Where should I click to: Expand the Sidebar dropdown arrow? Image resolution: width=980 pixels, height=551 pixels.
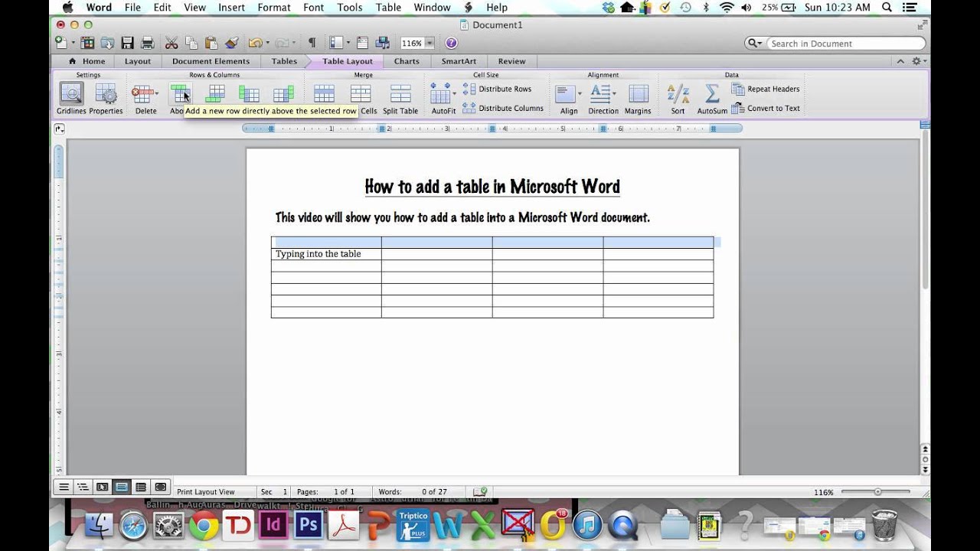pyautogui.click(x=348, y=44)
